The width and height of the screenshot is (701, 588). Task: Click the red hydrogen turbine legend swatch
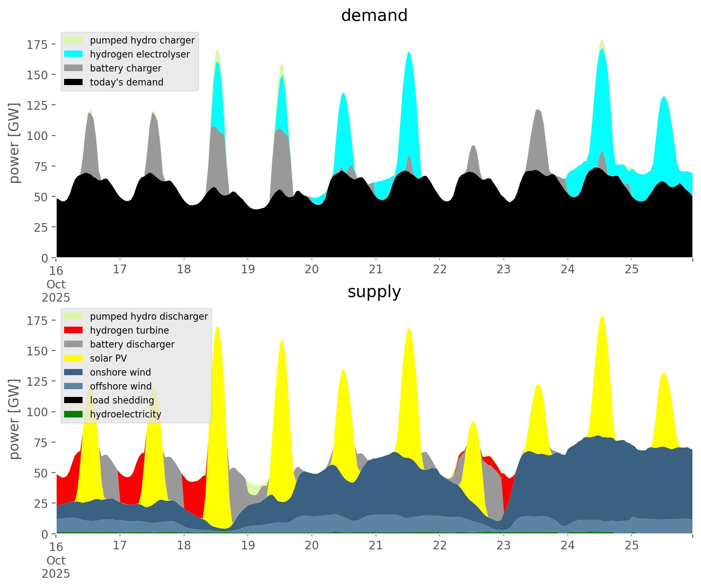[74, 330]
